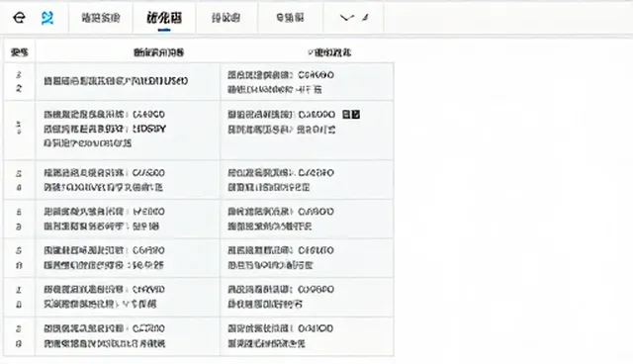Expand the chevron dropdown in the tab bar
The width and height of the screenshot is (633, 364).
347,18
